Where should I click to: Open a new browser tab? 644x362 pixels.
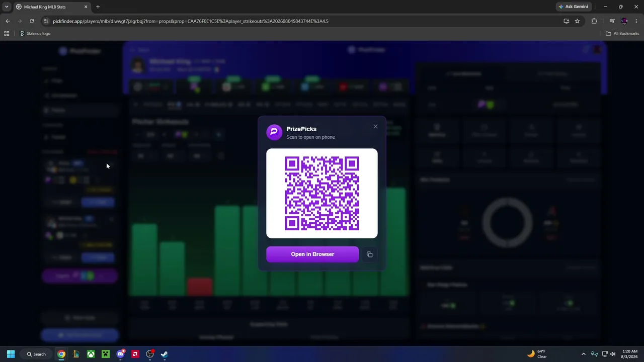point(98,7)
